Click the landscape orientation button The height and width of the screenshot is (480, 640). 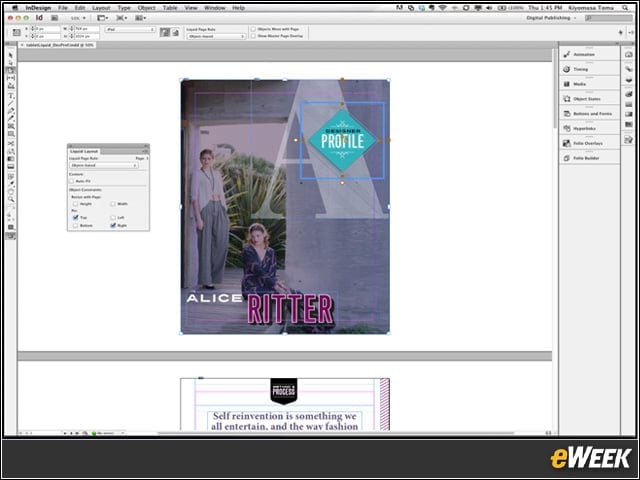176,32
